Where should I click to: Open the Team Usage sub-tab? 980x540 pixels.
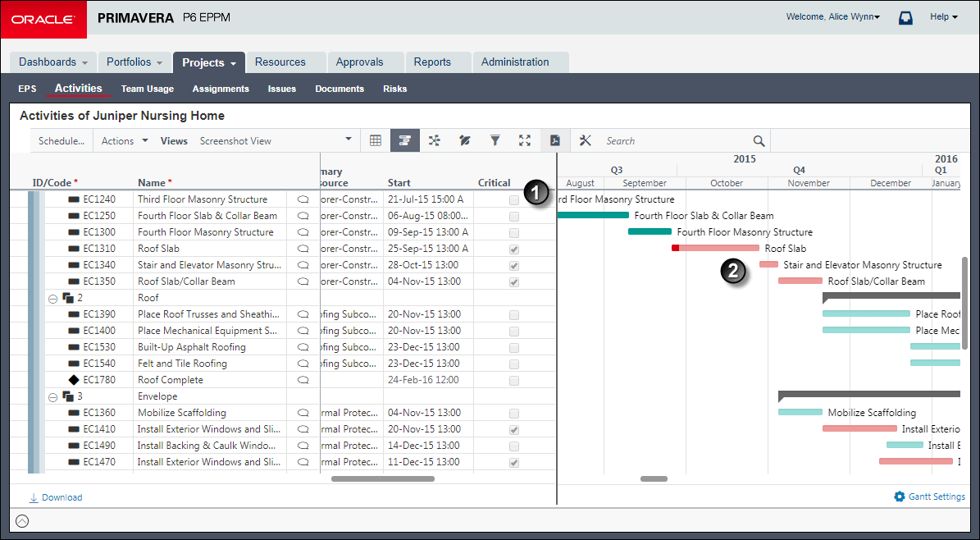point(148,89)
